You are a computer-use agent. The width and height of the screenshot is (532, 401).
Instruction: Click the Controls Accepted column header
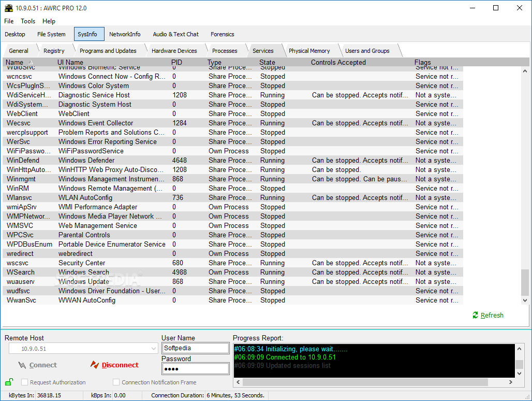click(x=360, y=62)
